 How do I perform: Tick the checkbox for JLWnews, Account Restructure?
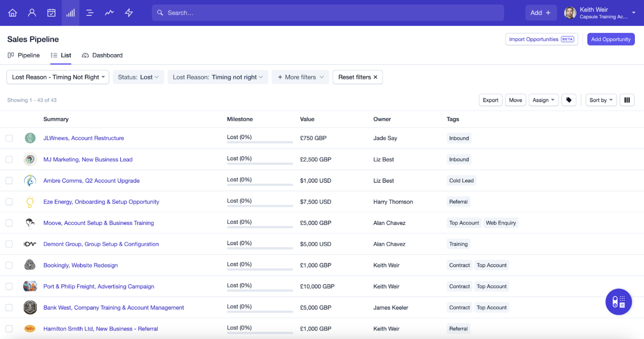click(x=9, y=138)
